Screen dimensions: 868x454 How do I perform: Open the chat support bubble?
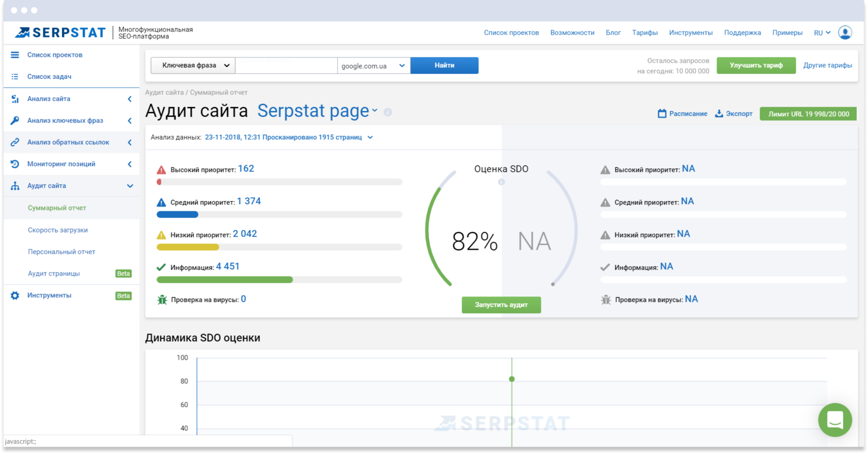(835, 420)
